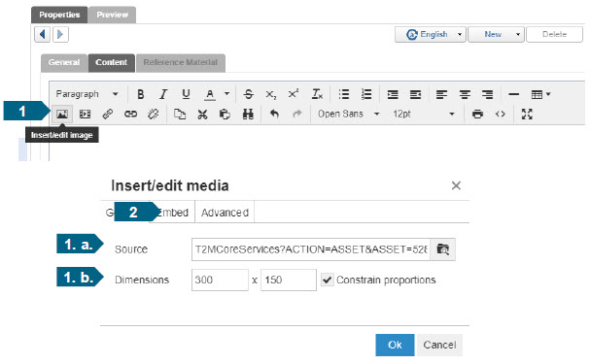This screenshot has height=364, width=590.
Task: Click the Source URL input field
Action: coord(311,249)
